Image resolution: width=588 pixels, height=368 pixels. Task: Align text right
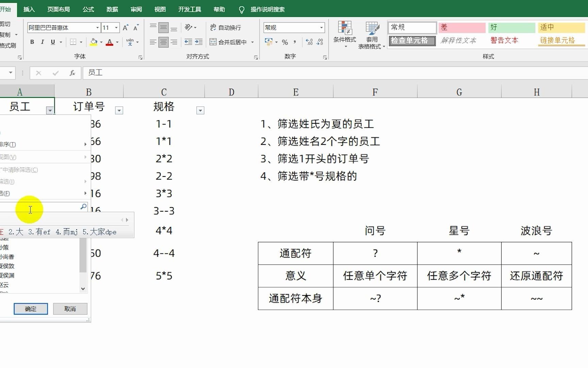pyautogui.click(x=174, y=42)
